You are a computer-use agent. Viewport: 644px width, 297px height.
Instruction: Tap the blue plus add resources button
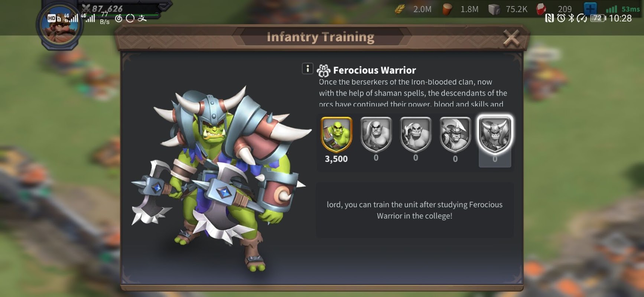pyautogui.click(x=590, y=9)
